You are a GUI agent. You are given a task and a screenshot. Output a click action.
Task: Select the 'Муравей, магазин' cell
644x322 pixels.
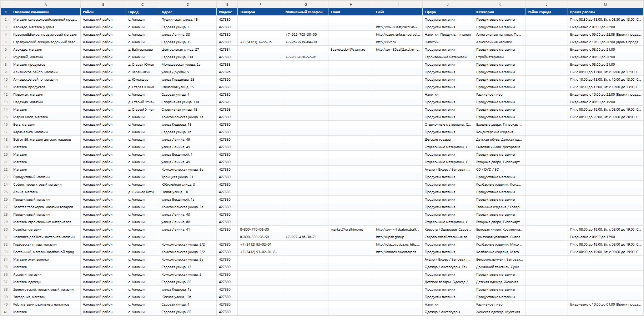(x=46, y=57)
